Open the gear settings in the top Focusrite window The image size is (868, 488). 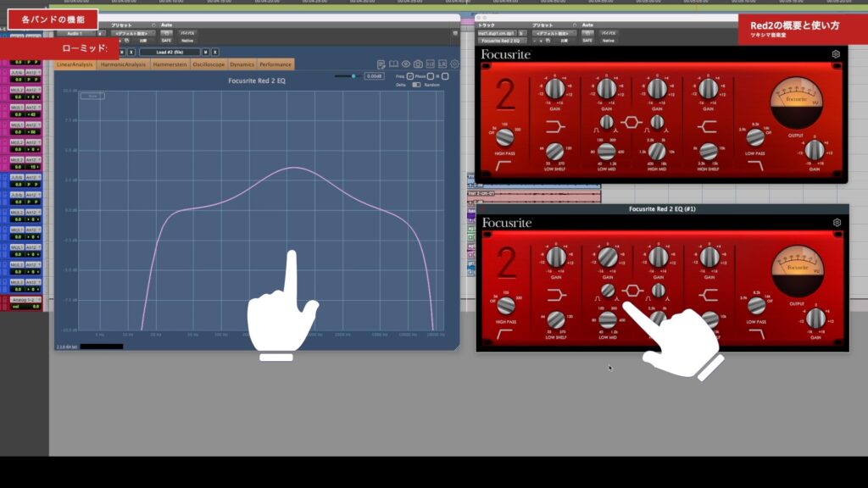click(x=836, y=54)
